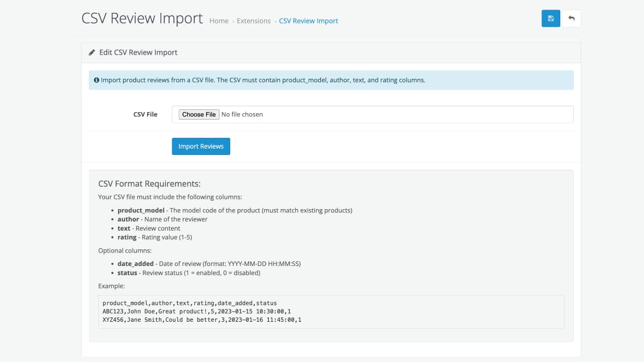Click the "CSV File" field label
Screen dimensions: 644x362
tap(145, 114)
